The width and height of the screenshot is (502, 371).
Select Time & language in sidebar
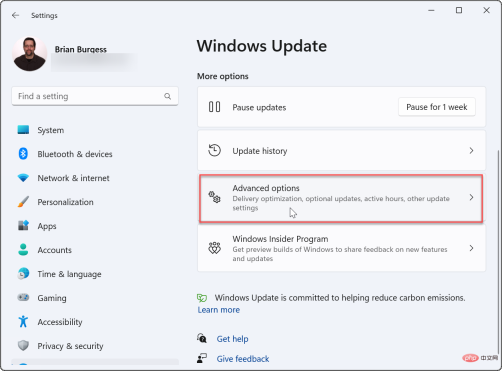click(x=69, y=274)
